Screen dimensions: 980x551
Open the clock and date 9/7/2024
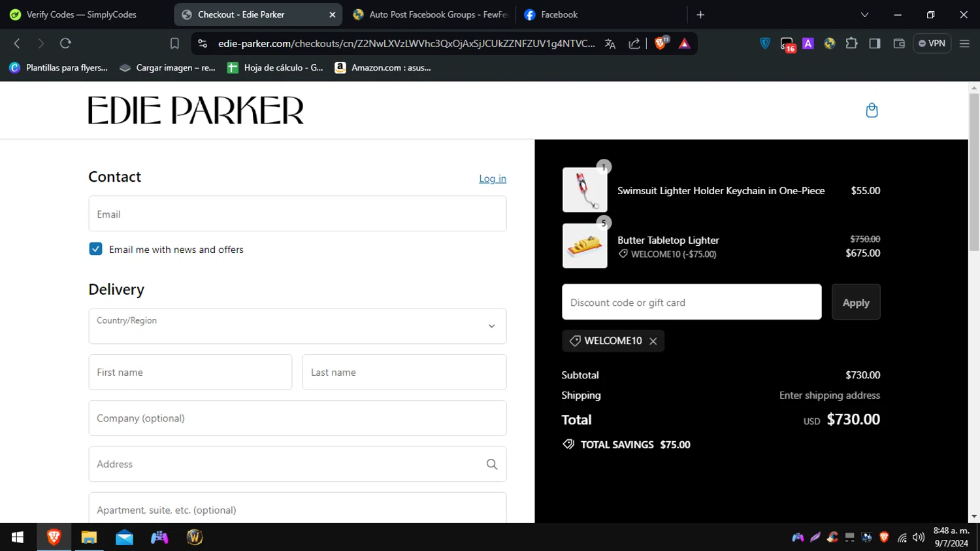tap(951, 537)
